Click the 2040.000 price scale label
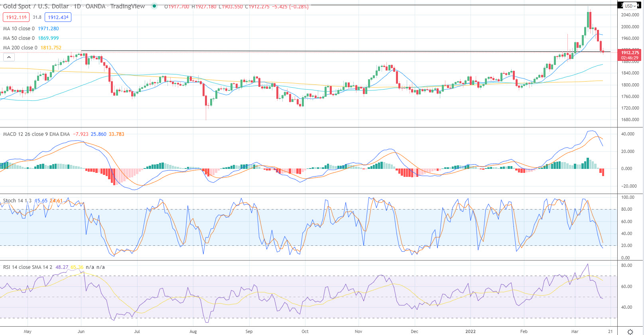Viewport: 644px width, 335px height. point(630,15)
